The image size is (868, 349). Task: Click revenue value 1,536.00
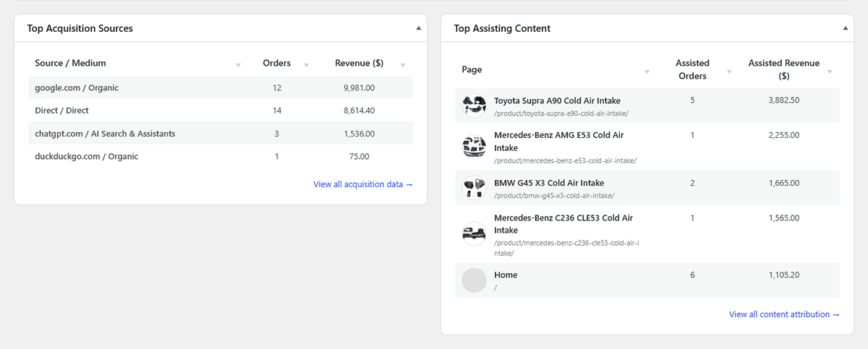359,134
